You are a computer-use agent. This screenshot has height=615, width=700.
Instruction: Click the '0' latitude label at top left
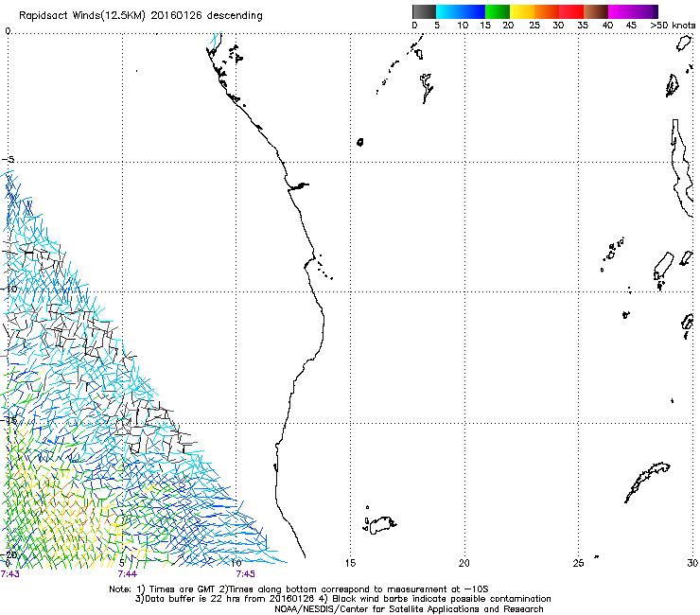click(x=8, y=31)
